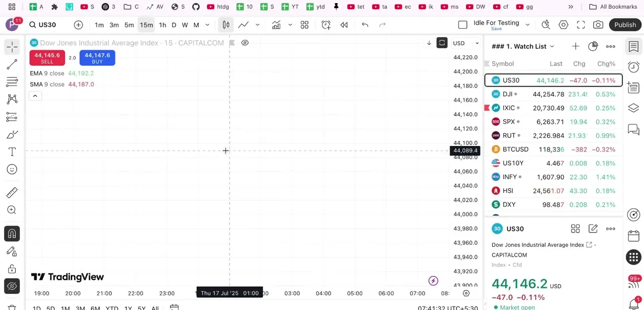Open the USD currency dropdown
644x310 pixels.
coord(466,43)
